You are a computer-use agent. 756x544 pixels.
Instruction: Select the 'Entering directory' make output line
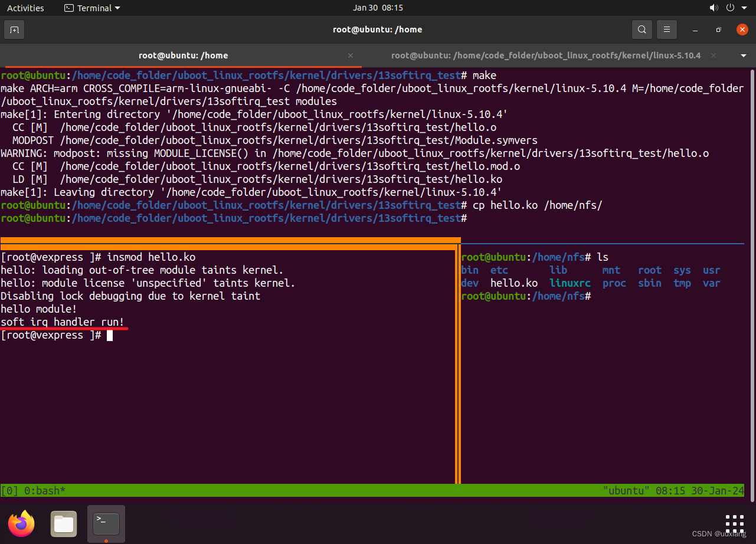click(254, 114)
